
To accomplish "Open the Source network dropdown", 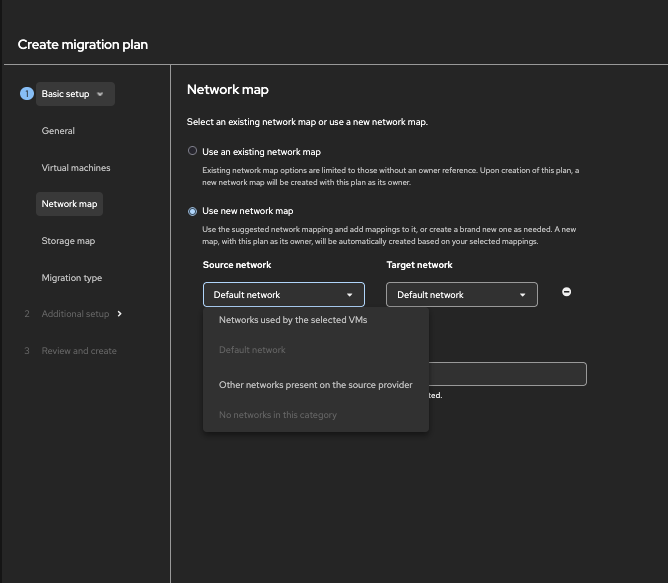I will [283, 295].
